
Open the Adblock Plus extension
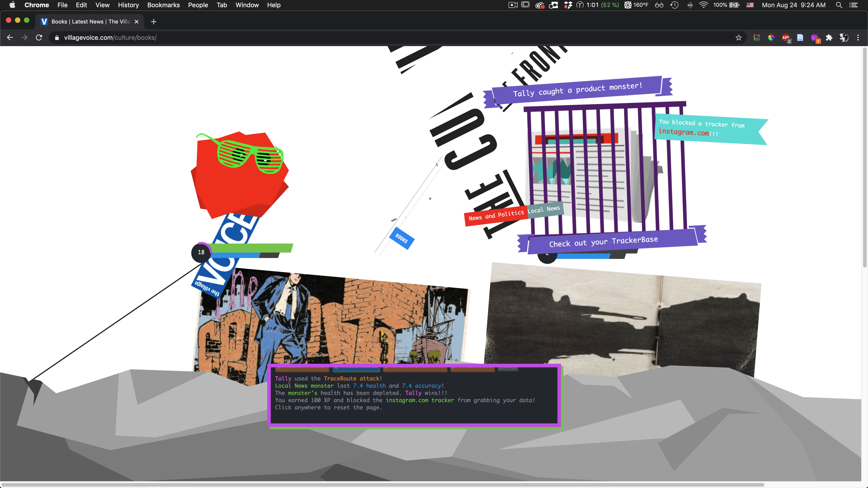coord(786,38)
